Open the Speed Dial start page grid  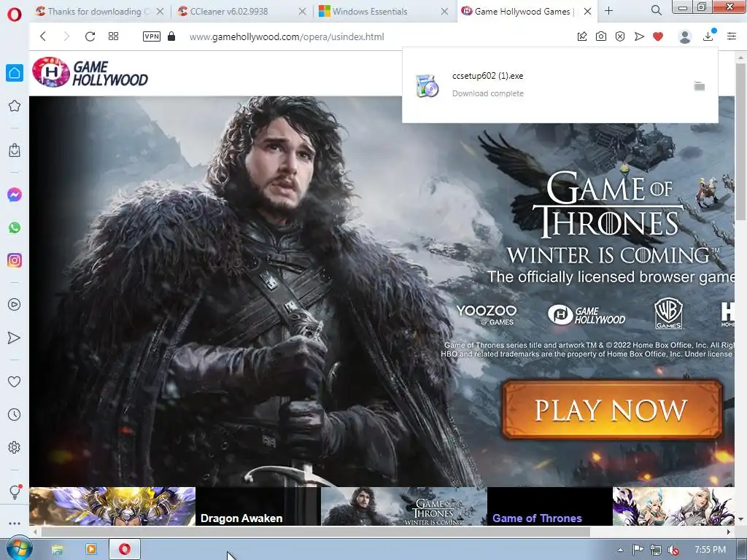[113, 36]
